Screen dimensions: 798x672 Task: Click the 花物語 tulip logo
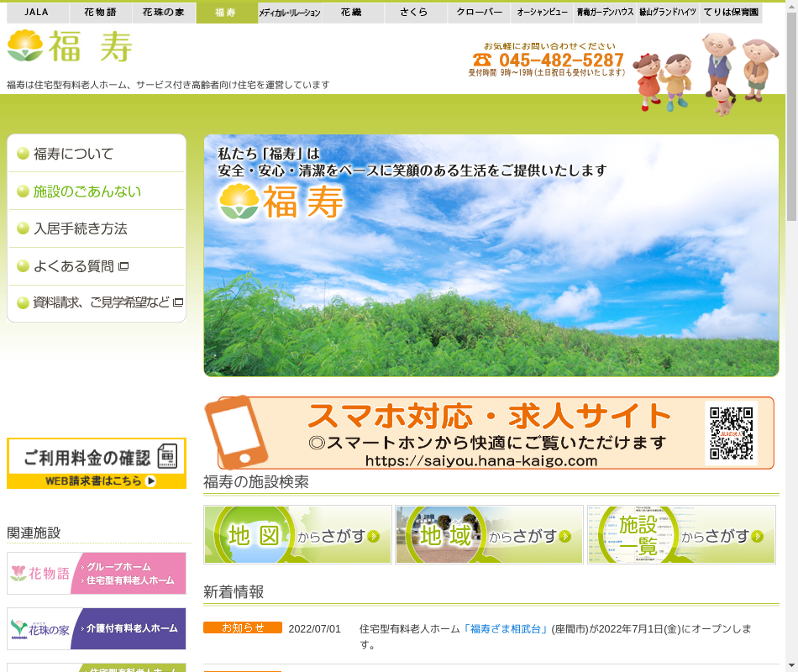[x=18, y=573]
